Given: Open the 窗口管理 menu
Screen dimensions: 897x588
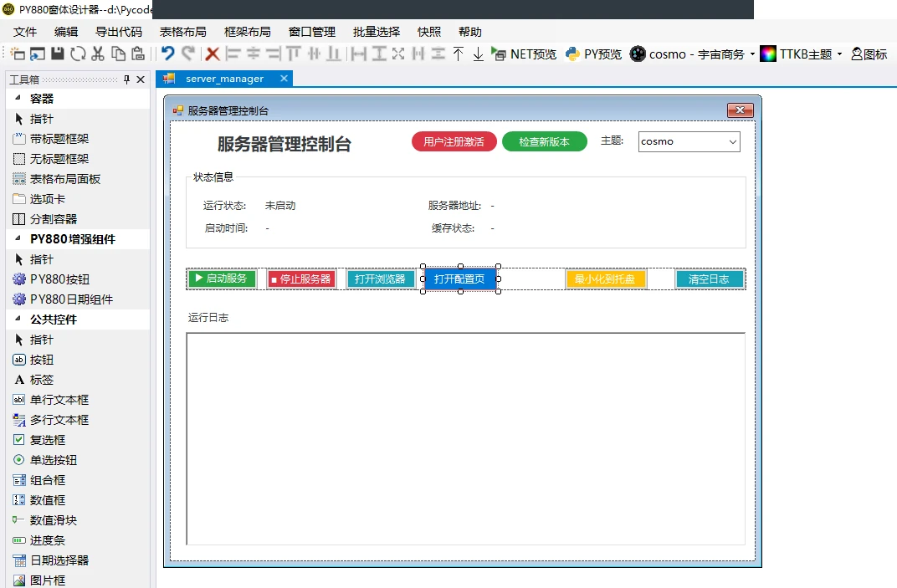Looking at the screenshot, I should point(312,32).
